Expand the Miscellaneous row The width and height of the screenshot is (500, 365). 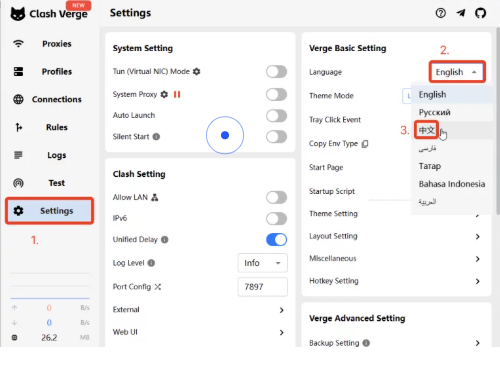tap(396, 259)
